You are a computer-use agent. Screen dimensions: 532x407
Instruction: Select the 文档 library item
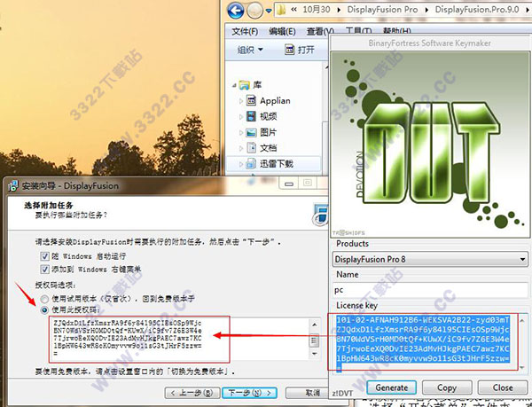click(269, 148)
